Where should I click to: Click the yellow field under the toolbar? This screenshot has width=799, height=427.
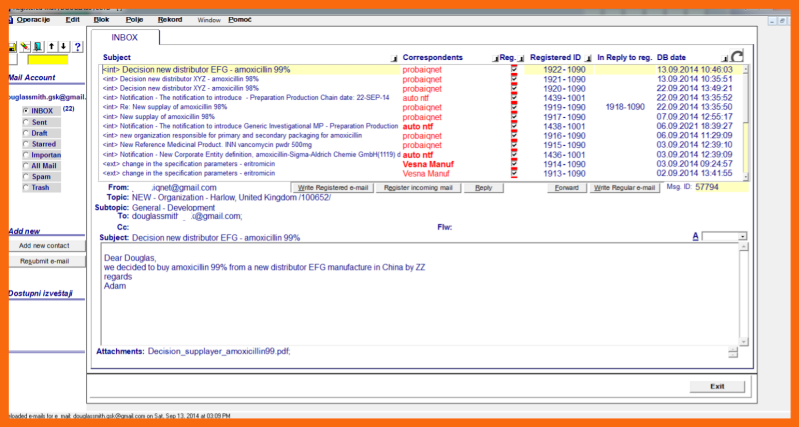pos(47,60)
